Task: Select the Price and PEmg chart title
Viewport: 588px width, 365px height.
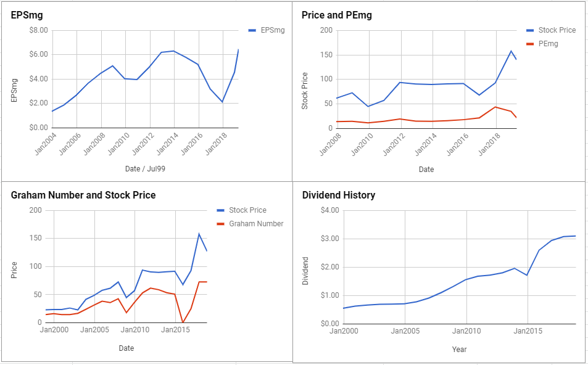Action: coord(336,15)
